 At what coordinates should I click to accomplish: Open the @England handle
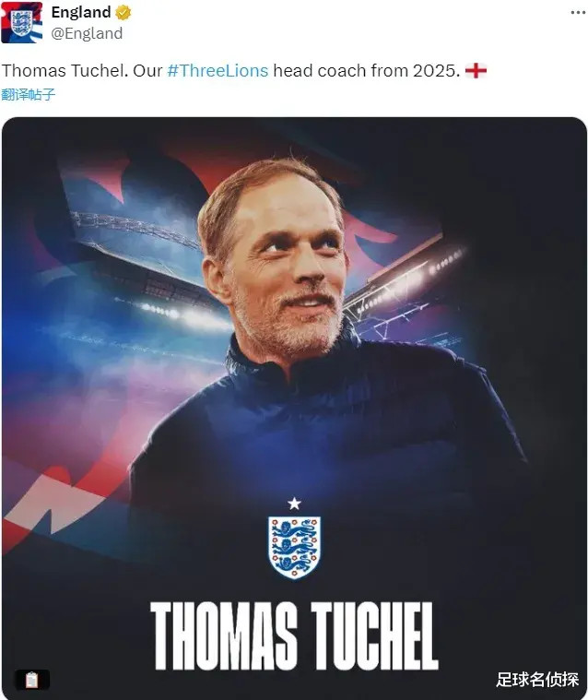pos(87,33)
